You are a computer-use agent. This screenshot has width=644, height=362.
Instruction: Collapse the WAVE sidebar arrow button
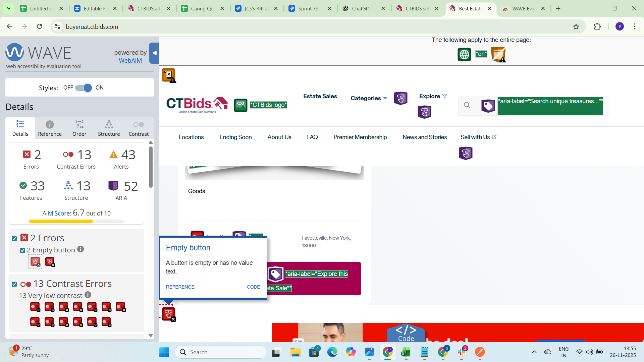(x=154, y=53)
